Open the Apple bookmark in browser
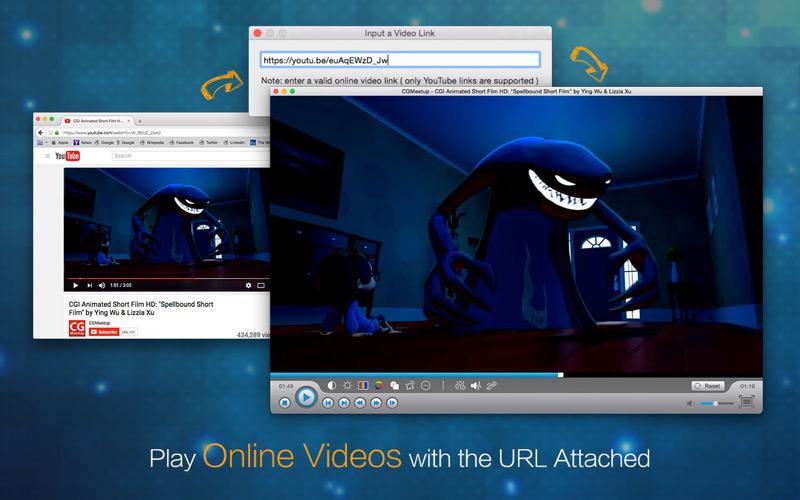This screenshot has height=500, width=800. pos(60,143)
